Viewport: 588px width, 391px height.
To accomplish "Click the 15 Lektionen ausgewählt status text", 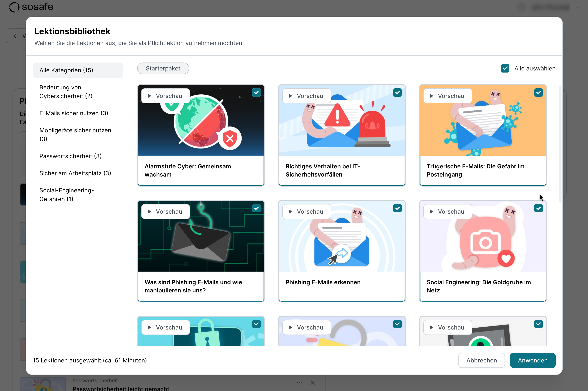I will [x=90, y=360].
